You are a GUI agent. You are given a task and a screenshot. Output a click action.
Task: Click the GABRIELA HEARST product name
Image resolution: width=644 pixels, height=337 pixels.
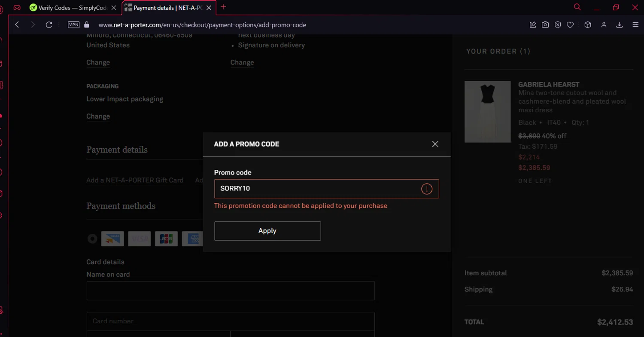coord(549,84)
